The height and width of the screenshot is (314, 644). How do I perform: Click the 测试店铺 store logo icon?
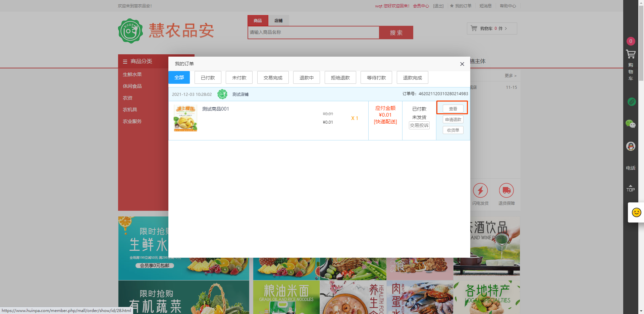tap(222, 94)
